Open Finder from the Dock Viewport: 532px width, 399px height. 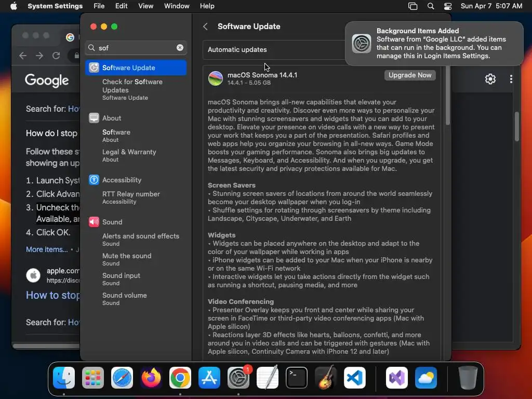click(x=64, y=378)
